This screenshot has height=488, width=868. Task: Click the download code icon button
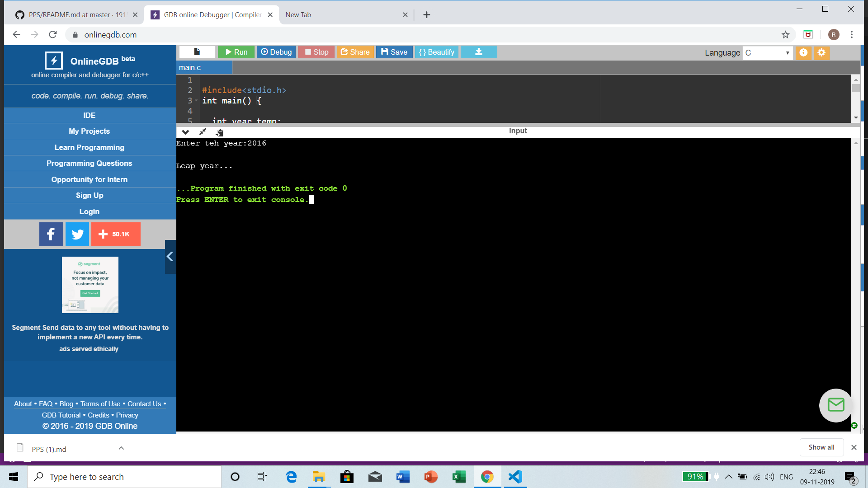click(478, 52)
